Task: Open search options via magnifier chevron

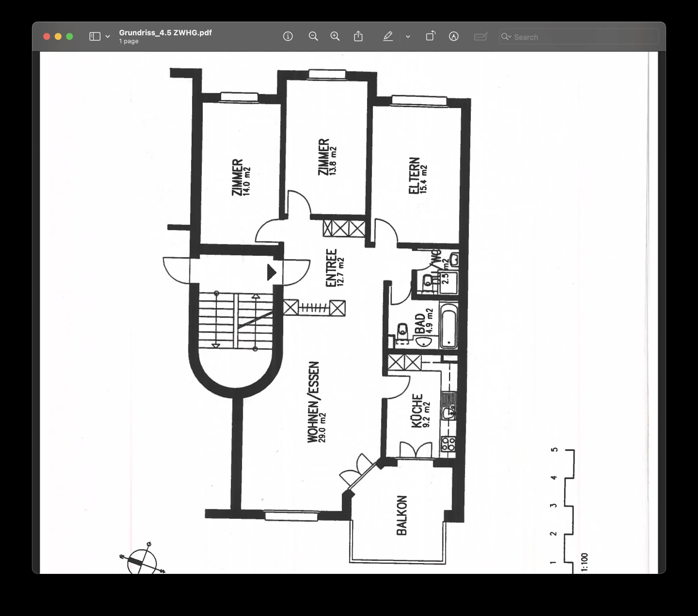Action: (506, 36)
